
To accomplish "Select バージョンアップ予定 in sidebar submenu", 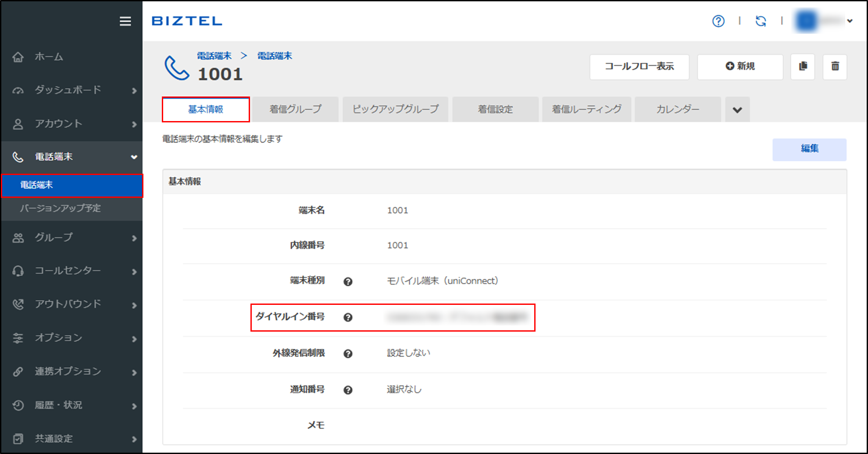I will pos(61,208).
